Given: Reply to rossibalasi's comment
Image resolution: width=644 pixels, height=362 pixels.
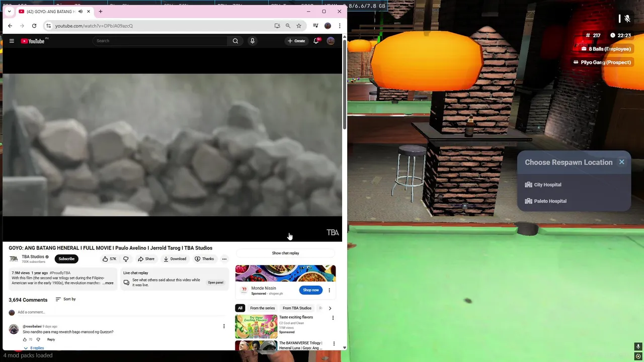Looking at the screenshot, I should 51,339.
